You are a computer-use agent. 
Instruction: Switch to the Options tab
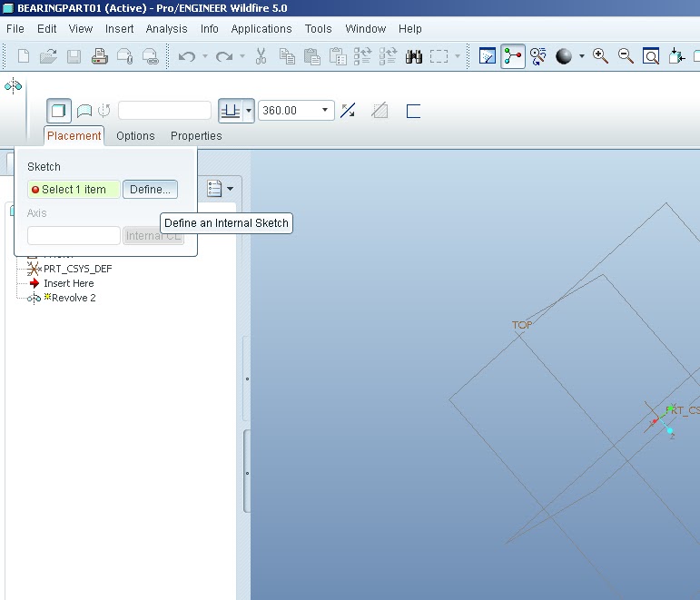point(135,136)
